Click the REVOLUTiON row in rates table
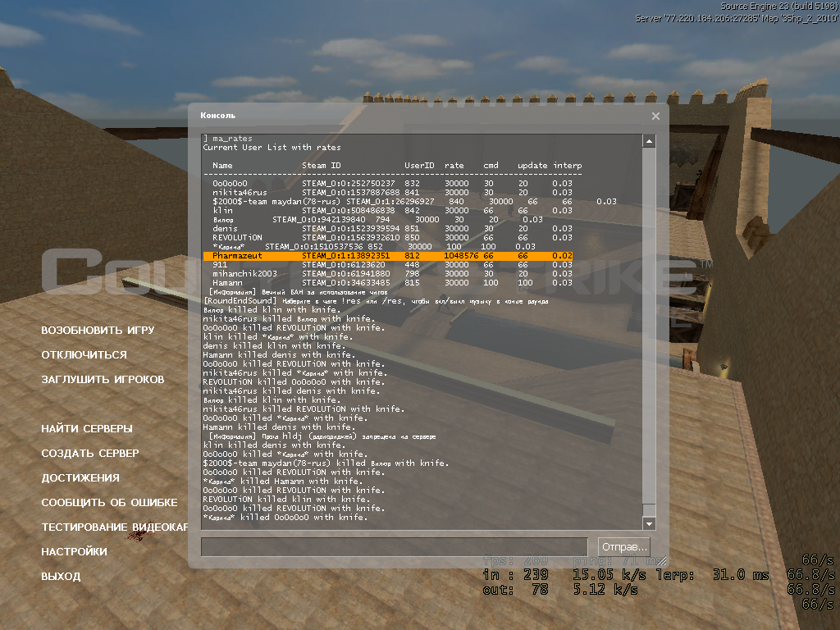840x630 pixels. (392, 237)
